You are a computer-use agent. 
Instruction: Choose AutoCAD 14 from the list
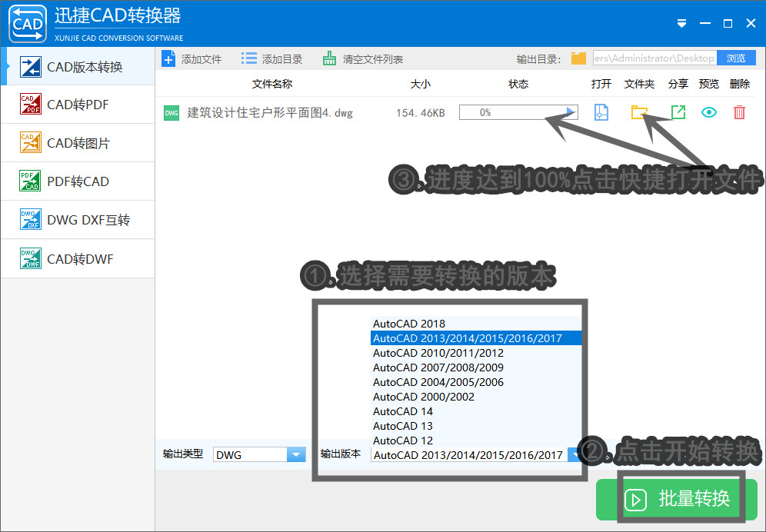[476, 411]
